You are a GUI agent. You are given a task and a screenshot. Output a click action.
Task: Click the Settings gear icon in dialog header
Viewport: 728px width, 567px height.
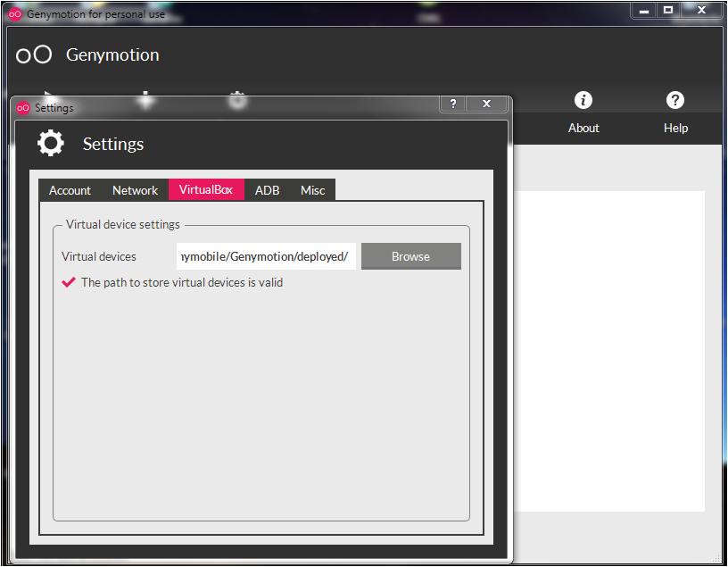point(51,144)
